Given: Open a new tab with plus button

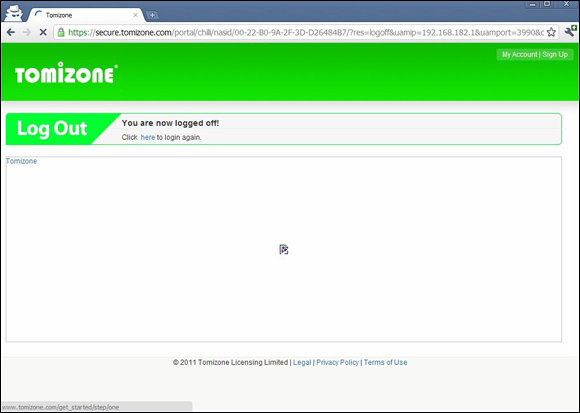Looking at the screenshot, I should (152, 15).
